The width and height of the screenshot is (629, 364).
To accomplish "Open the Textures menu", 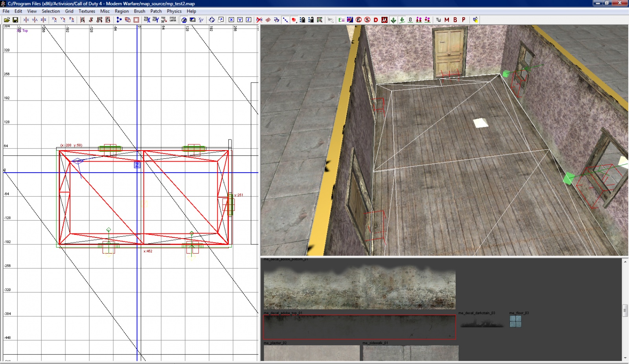I will [86, 11].
